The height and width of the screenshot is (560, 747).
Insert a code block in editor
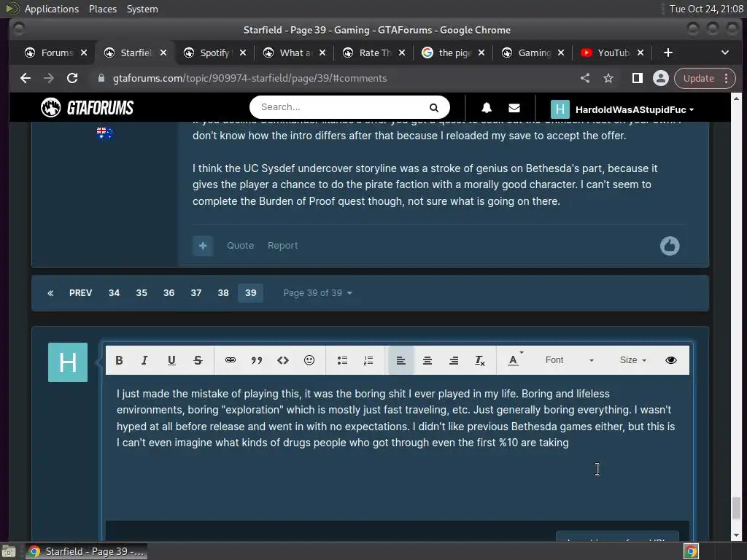pyautogui.click(x=283, y=360)
